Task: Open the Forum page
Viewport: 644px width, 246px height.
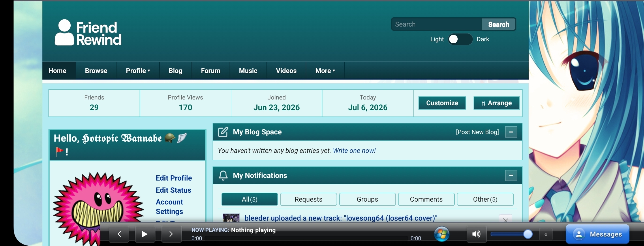Action: point(211,71)
